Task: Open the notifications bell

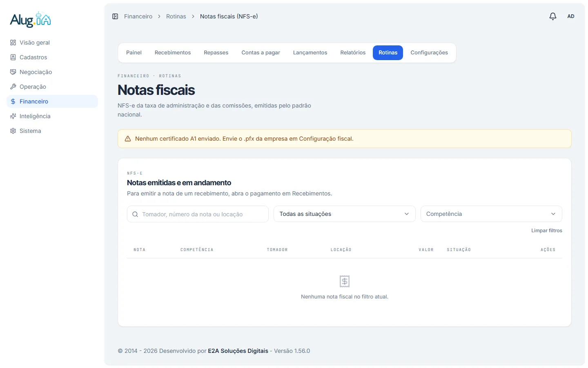Action: click(x=553, y=16)
